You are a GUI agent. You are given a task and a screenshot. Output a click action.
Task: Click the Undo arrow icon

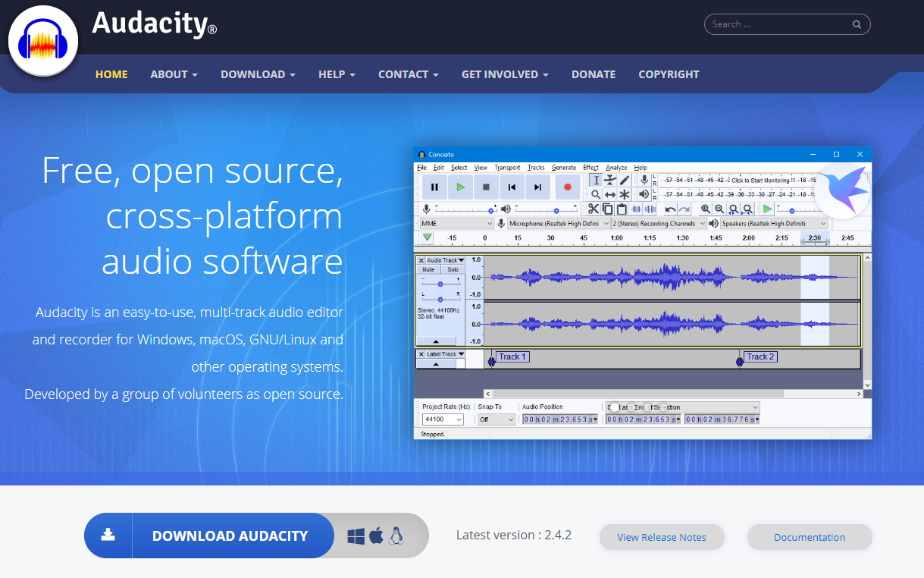pos(670,209)
